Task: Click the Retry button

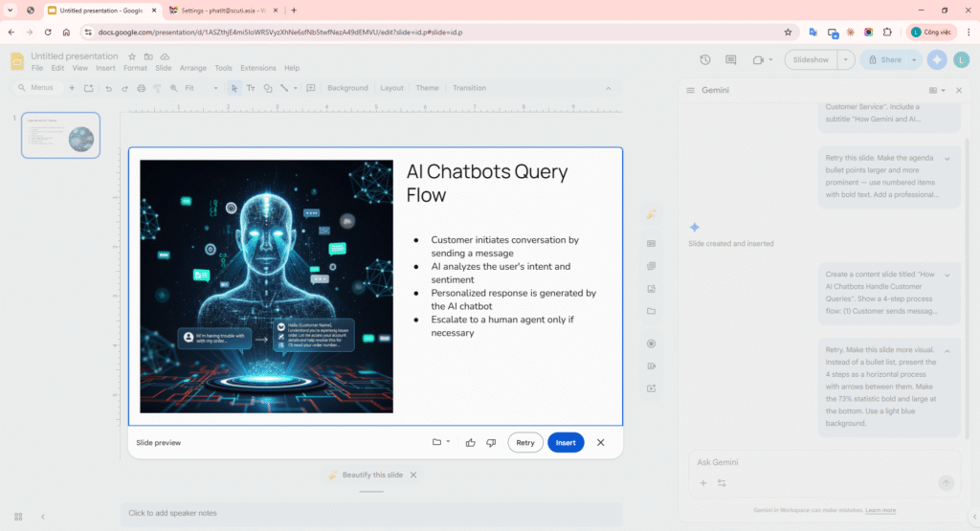Action: (x=525, y=443)
